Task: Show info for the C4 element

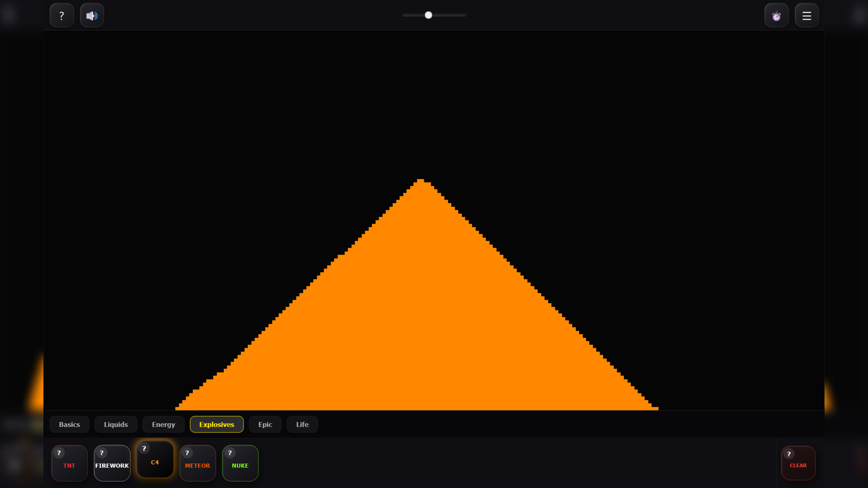Action: (144, 449)
